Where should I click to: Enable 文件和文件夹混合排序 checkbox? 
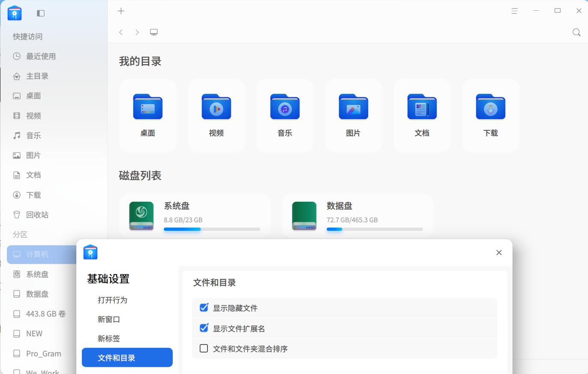pyautogui.click(x=204, y=348)
